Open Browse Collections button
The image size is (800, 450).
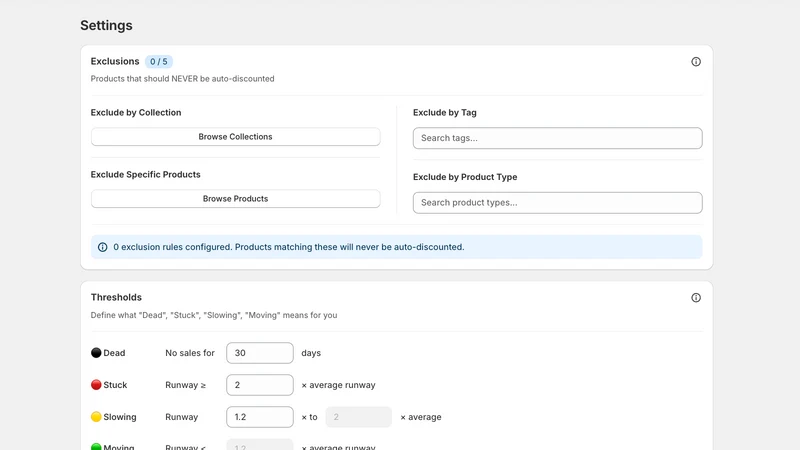(x=235, y=137)
